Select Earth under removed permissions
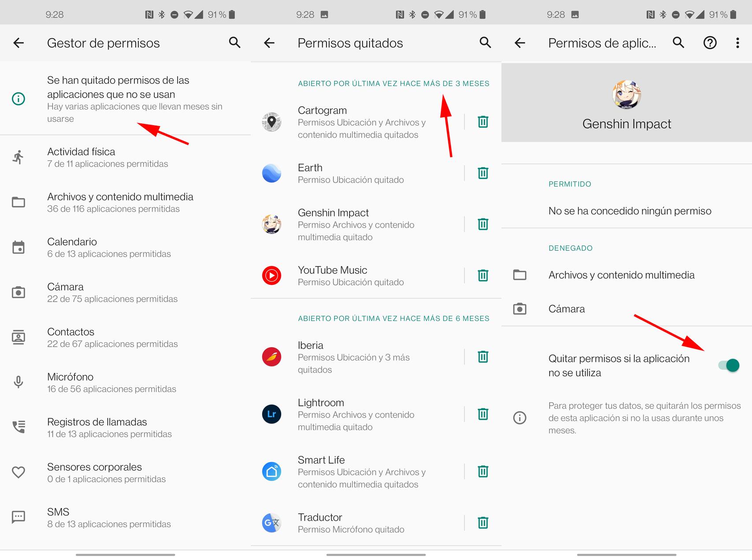 pyautogui.click(x=310, y=173)
